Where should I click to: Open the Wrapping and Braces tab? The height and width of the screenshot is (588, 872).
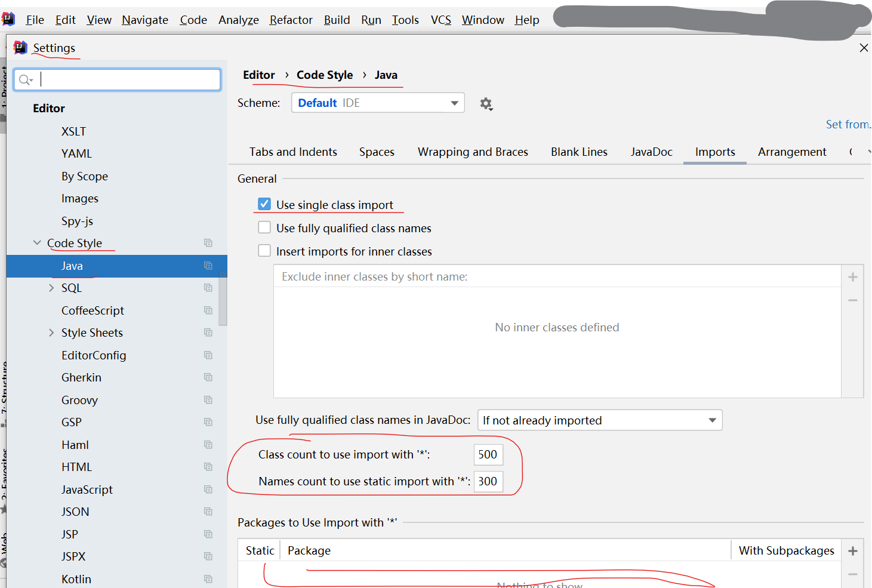click(x=473, y=152)
